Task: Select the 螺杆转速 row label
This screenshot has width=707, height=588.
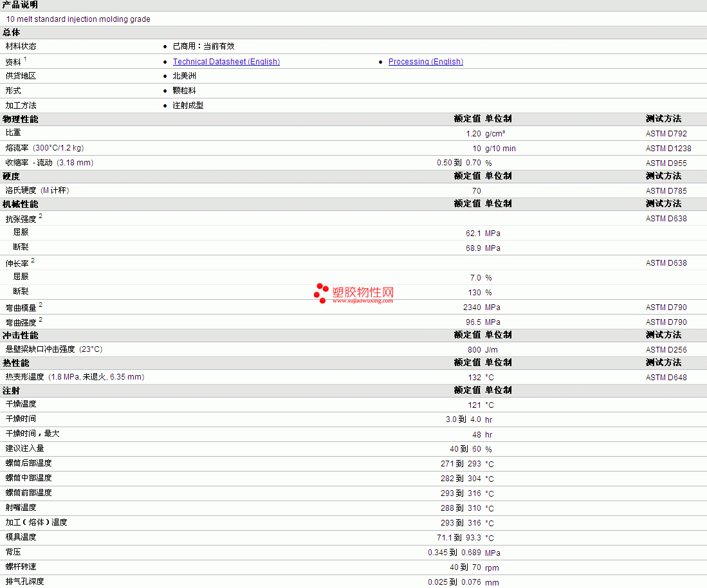Action: pos(21,567)
